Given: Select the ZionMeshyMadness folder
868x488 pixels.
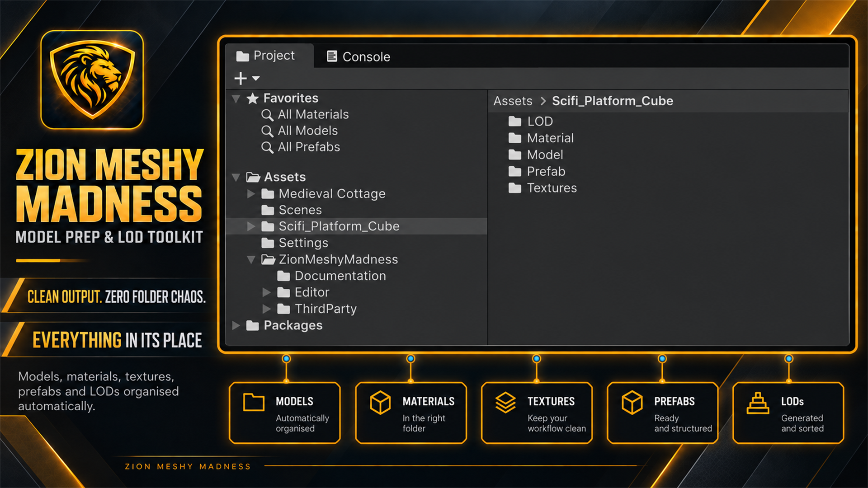Looking at the screenshot, I should tap(338, 260).
